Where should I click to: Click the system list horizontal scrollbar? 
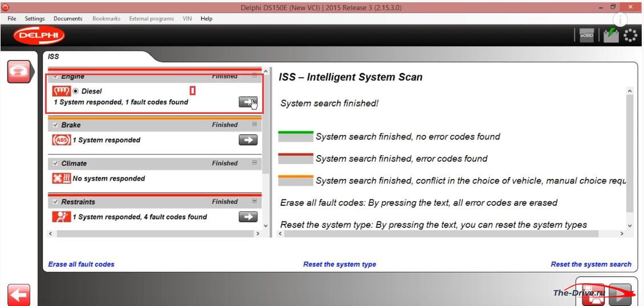point(155,233)
